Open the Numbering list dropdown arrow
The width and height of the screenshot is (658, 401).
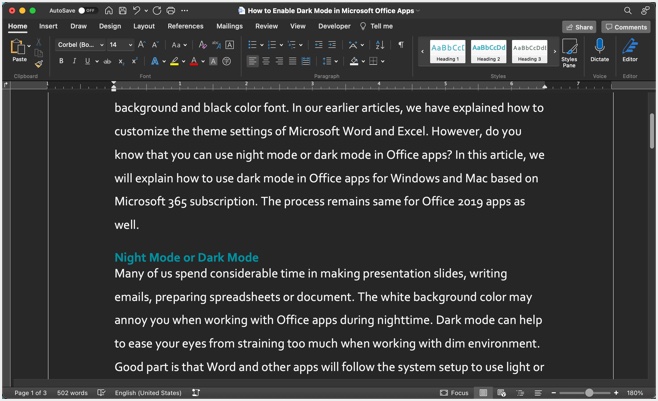281,45
